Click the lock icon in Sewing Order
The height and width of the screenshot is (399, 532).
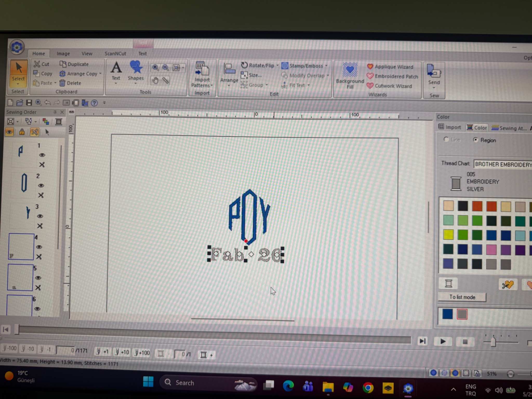pos(22,132)
